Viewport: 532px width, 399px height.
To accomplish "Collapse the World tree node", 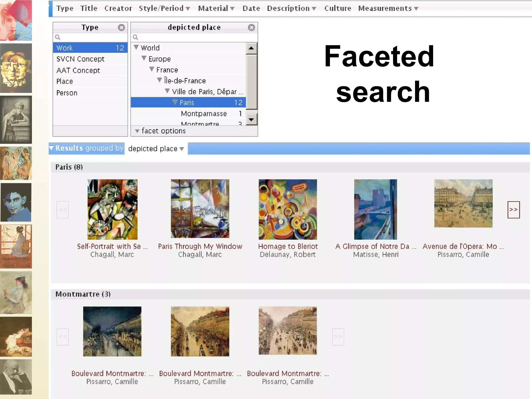I will pos(136,47).
